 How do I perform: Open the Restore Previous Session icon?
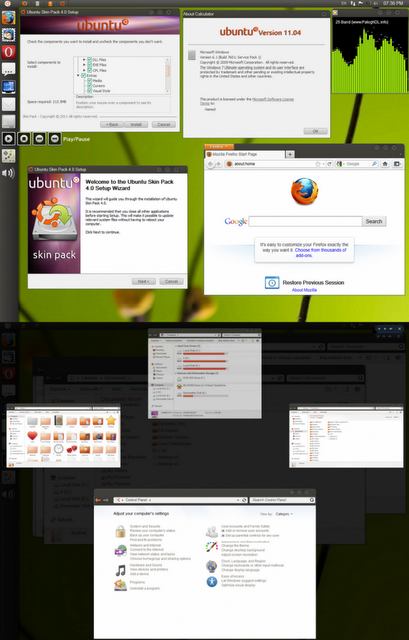pyautogui.click(x=272, y=282)
